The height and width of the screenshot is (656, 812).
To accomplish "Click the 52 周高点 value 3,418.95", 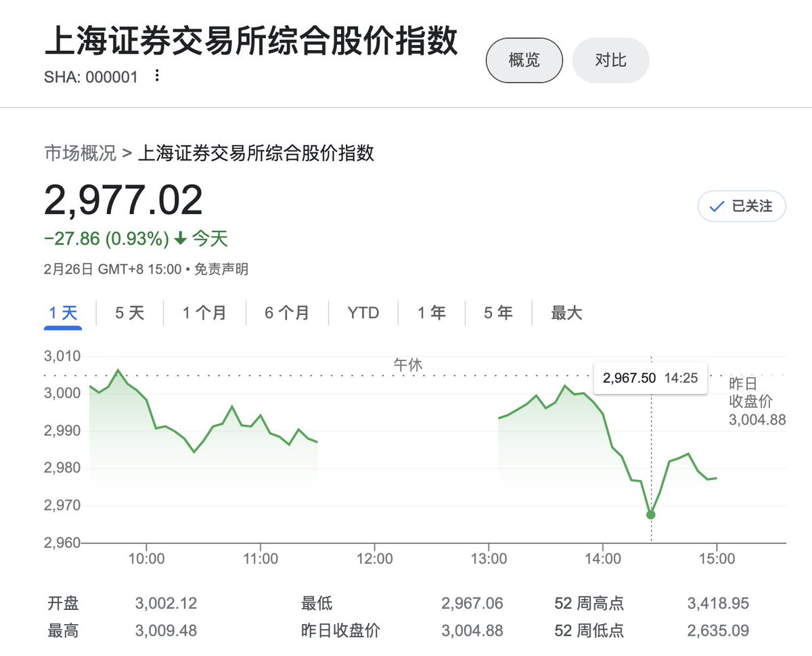I will point(718,603).
